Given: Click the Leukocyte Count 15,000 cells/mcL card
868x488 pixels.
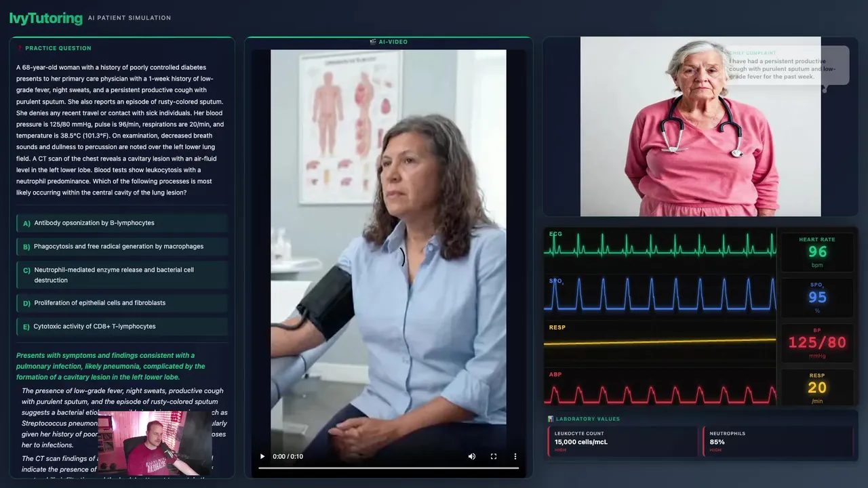Looking at the screenshot, I should pos(622,441).
